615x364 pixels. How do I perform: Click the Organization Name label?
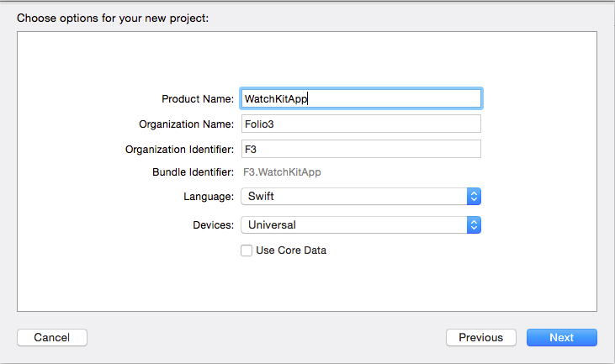186,124
